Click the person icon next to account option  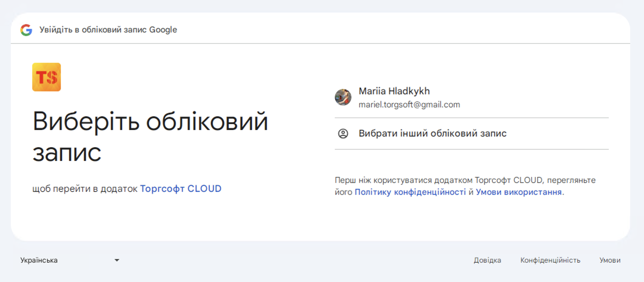point(343,133)
